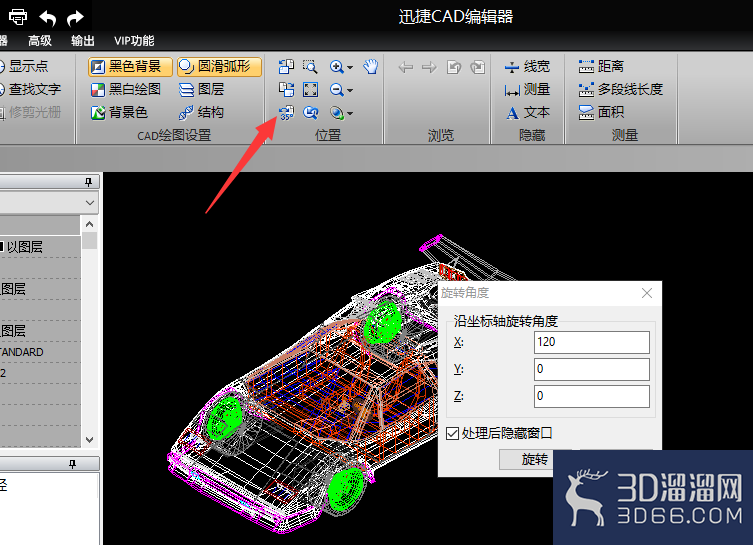The image size is (753, 545).
Task: Expand the zoom out dropdown arrow
Action: click(350, 90)
